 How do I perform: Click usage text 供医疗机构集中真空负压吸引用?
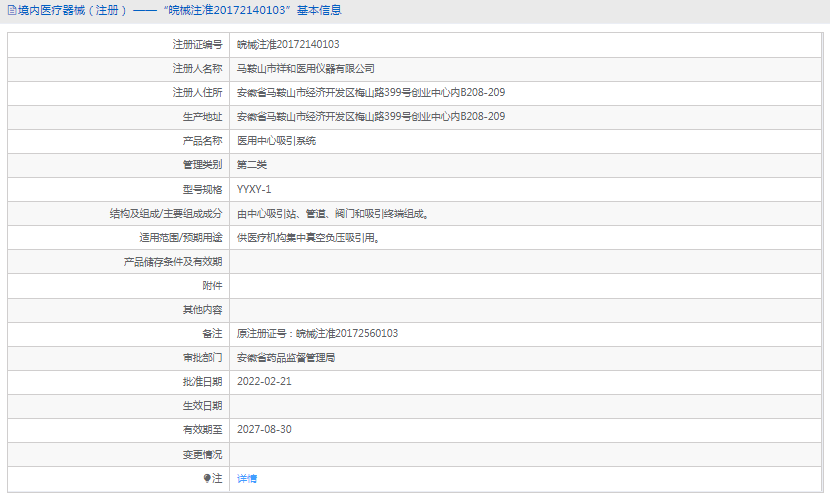click(x=308, y=238)
